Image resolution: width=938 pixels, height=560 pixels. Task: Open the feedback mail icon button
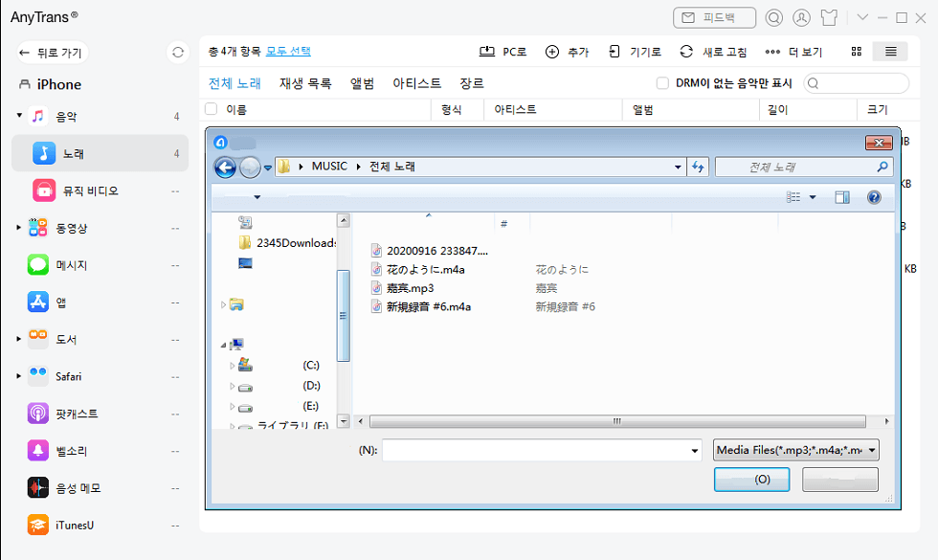pyautogui.click(x=714, y=18)
